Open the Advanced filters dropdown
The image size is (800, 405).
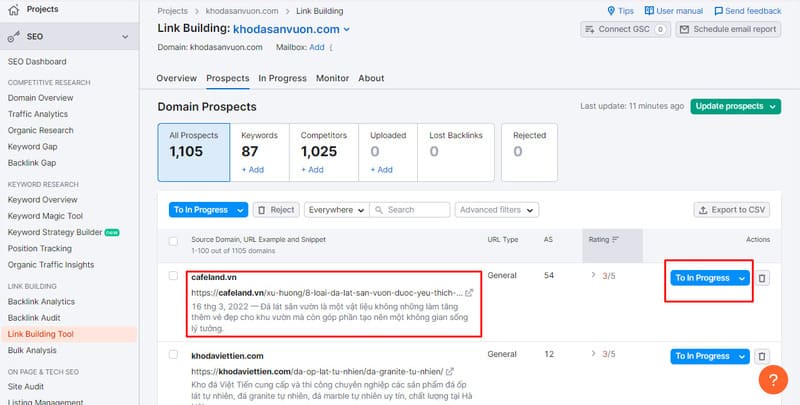click(496, 210)
